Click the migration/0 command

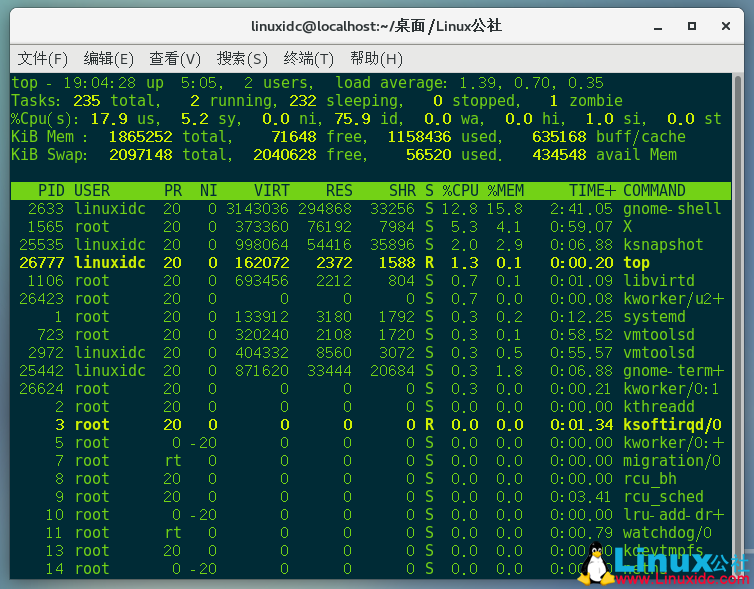tap(672, 461)
